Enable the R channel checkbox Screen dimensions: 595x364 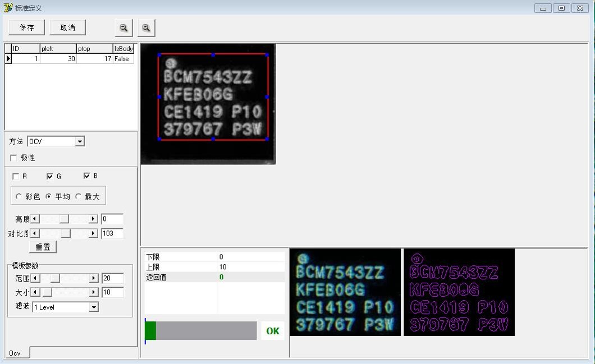tap(16, 176)
